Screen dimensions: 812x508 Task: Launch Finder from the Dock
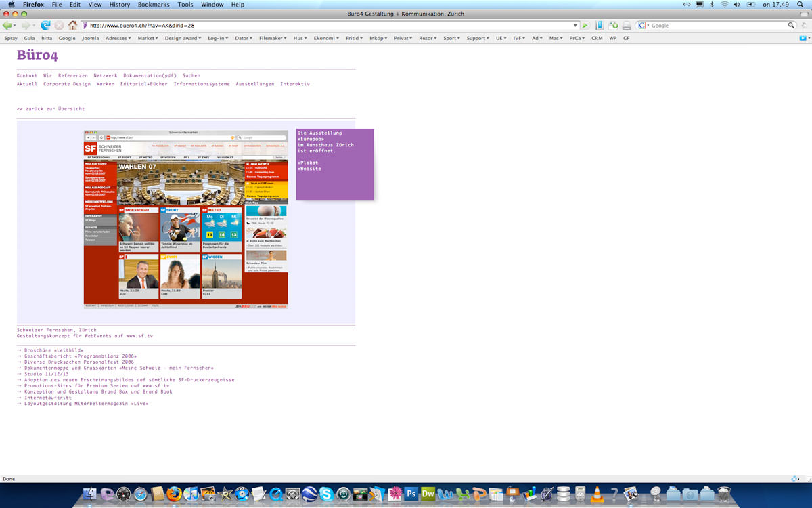90,493
